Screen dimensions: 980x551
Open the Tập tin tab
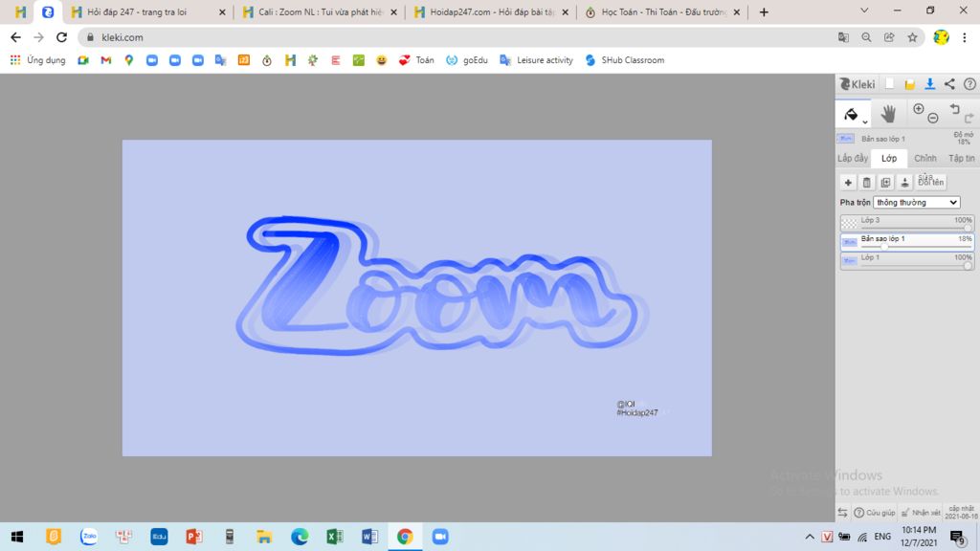(961, 158)
